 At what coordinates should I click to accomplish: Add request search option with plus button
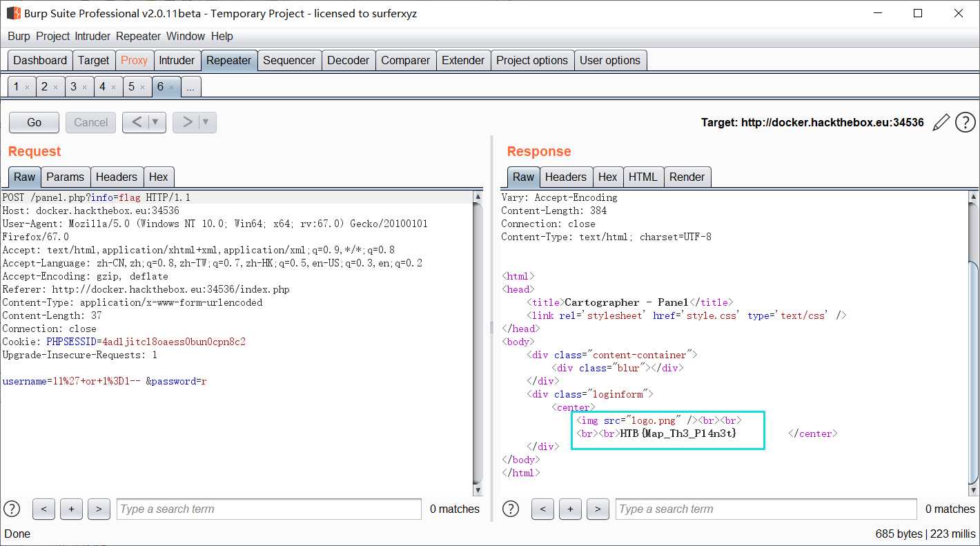[71, 509]
